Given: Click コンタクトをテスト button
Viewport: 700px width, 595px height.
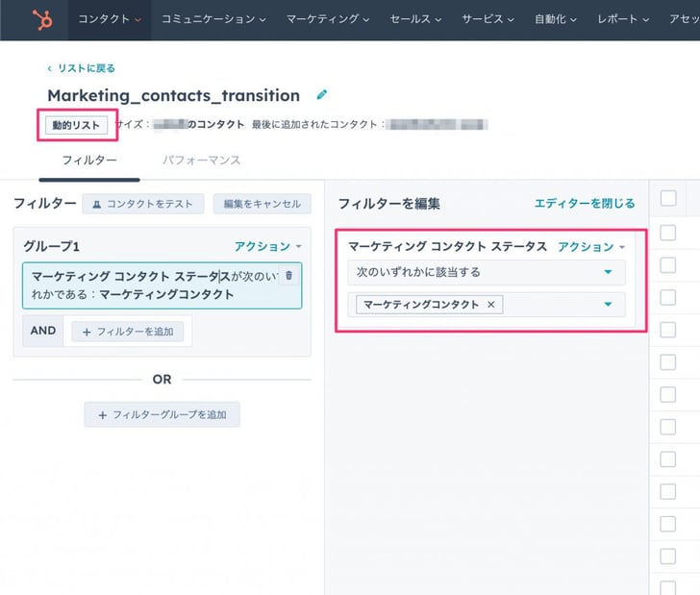Looking at the screenshot, I should coord(143,204).
